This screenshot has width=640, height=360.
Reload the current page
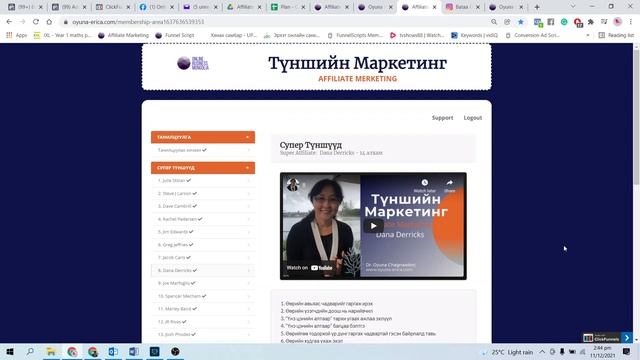click(x=36, y=22)
